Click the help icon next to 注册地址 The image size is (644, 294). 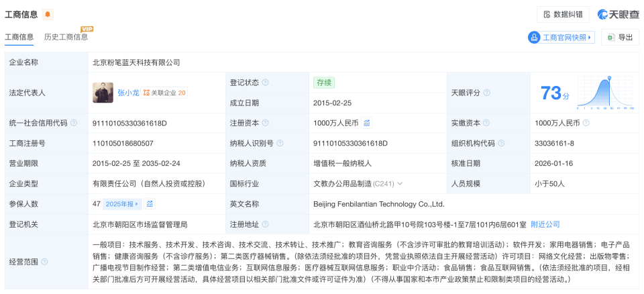[x=266, y=224]
